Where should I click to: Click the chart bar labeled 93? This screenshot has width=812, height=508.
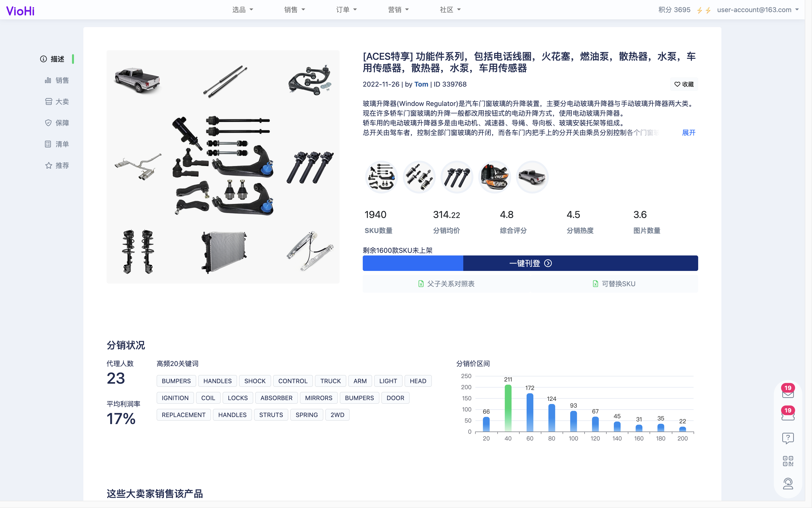[x=573, y=421]
